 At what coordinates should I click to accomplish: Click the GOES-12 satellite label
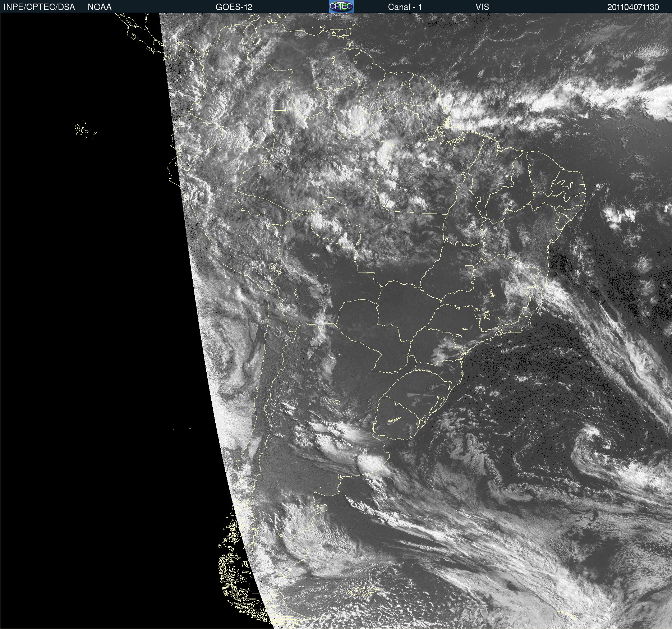234,7
